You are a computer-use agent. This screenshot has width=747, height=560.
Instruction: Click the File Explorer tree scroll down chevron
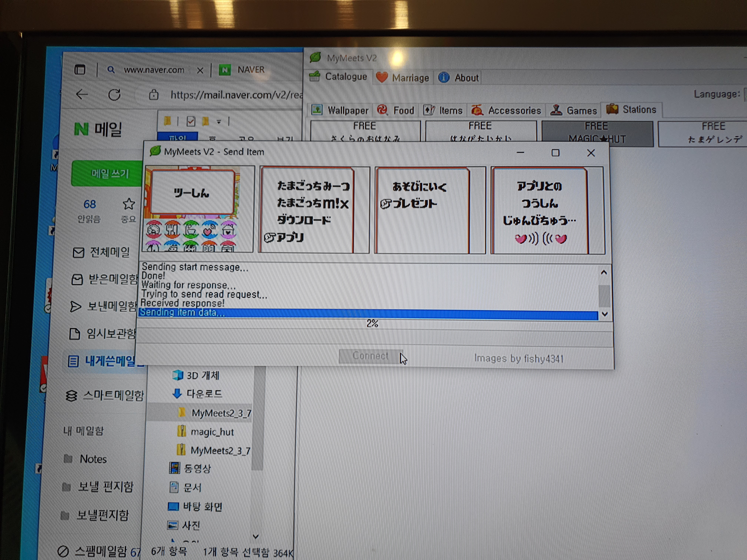click(256, 536)
